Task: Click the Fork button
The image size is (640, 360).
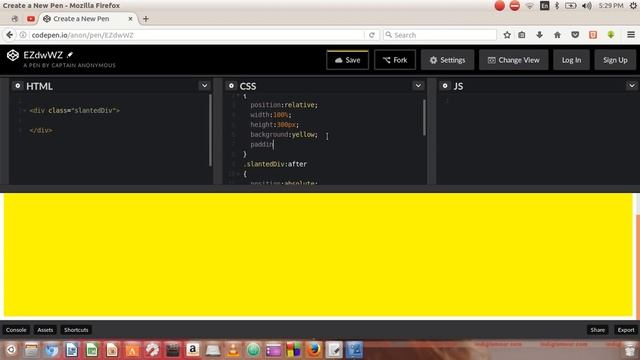Action: (x=395, y=60)
